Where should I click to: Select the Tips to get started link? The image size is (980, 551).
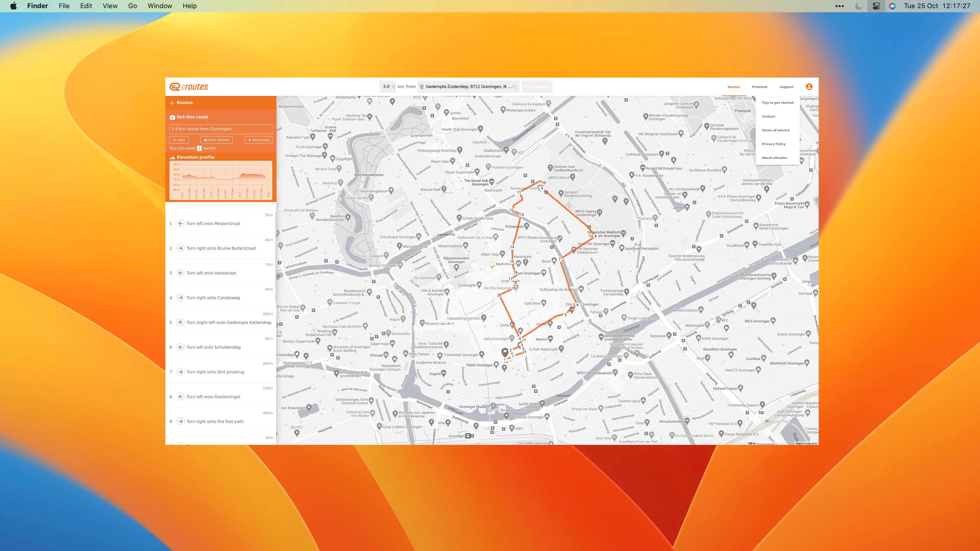(x=777, y=102)
